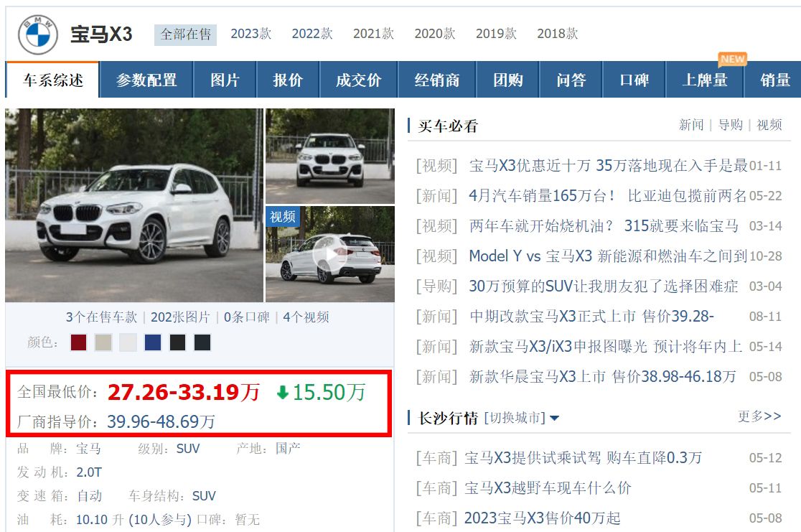This screenshot has width=801, height=532.
Task: Open the 上牌量 tab with NEW badge
Action: coord(705,80)
